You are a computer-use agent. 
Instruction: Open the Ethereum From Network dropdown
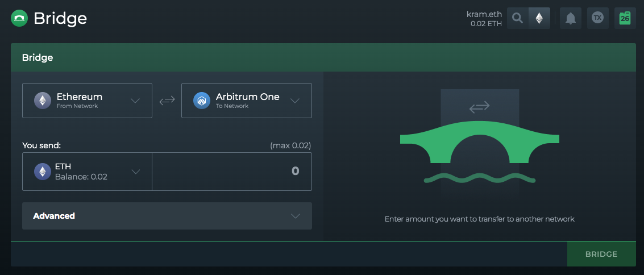pyautogui.click(x=87, y=101)
